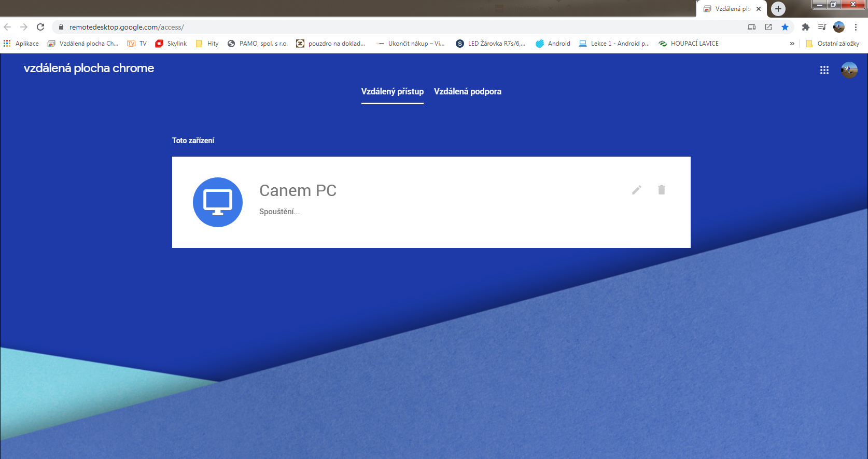868x459 pixels.
Task: Open LED Žárovka R7s/6 bookmark
Action: tap(491, 44)
